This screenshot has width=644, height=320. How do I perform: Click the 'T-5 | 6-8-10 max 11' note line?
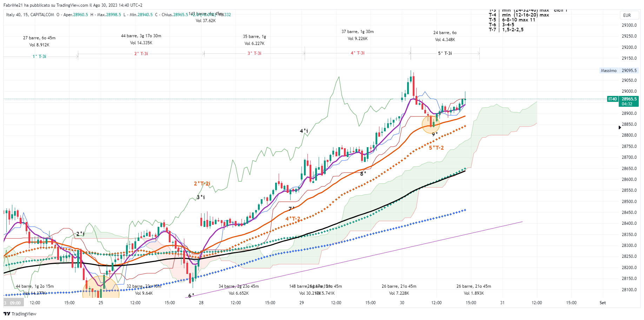(x=512, y=20)
